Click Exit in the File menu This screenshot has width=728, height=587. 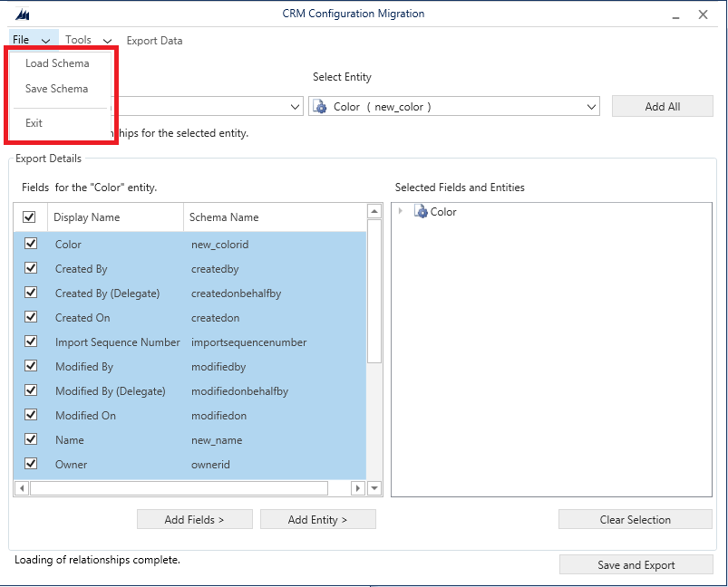click(x=34, y=123)
